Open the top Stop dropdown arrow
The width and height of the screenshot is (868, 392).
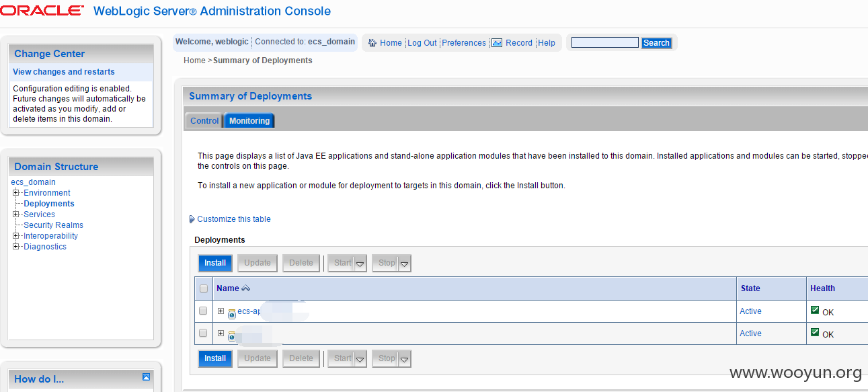404,264
